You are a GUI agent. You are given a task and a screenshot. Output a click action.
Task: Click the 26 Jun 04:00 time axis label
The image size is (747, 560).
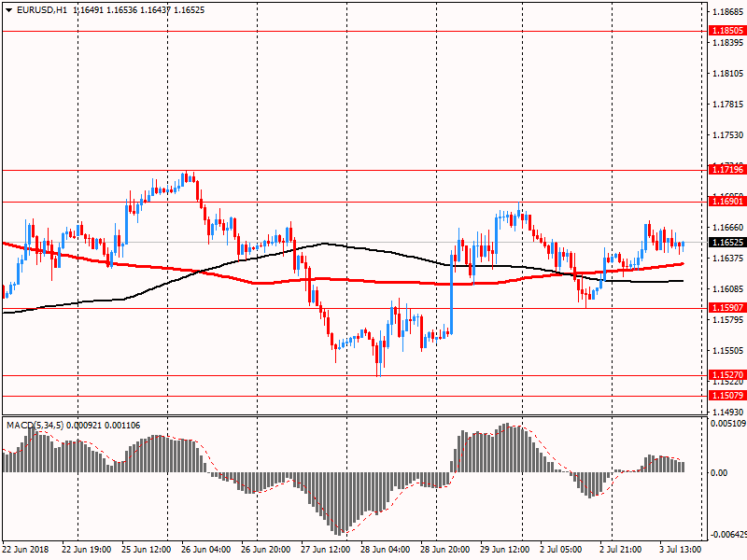(x=205, y=550)
